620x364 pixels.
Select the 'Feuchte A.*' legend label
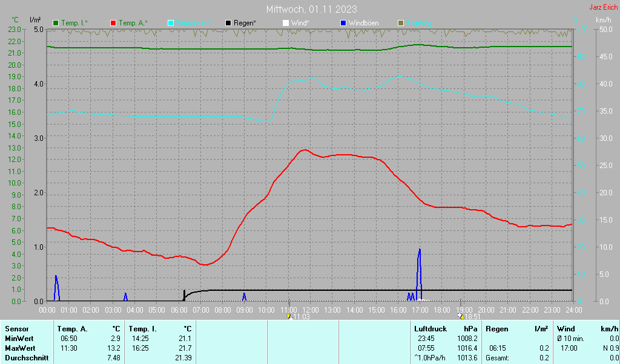(x=193, y=24)
